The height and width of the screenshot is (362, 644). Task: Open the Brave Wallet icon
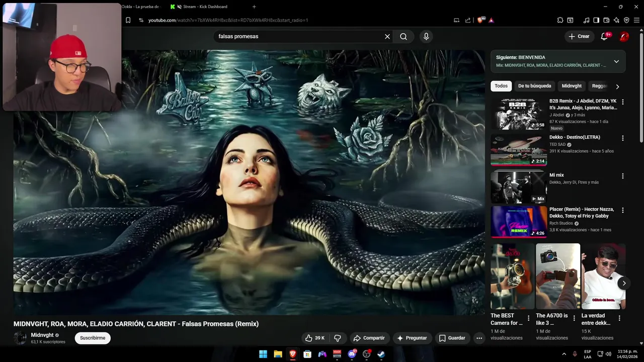pyautogui.click(x=606, y=20)
